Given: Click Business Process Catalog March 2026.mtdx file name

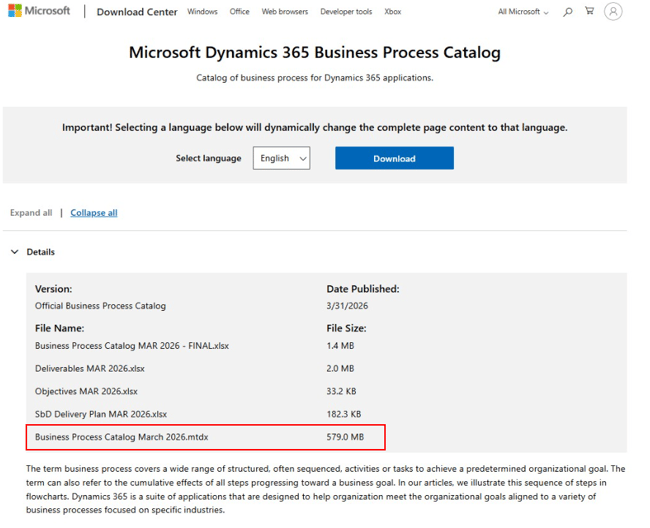Looking at the screenshot, I should click(x=121, y=437).
